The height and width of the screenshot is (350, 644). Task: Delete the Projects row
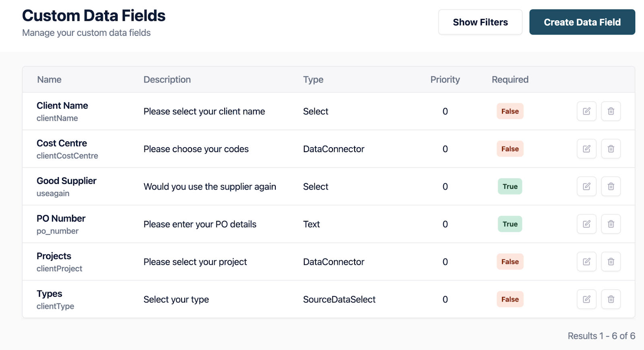[611, 262]
